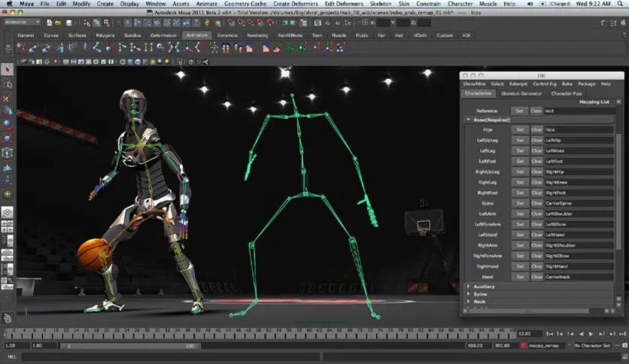Click the Open Scene folder icon
629x364 pixels.
pos(59,23)
